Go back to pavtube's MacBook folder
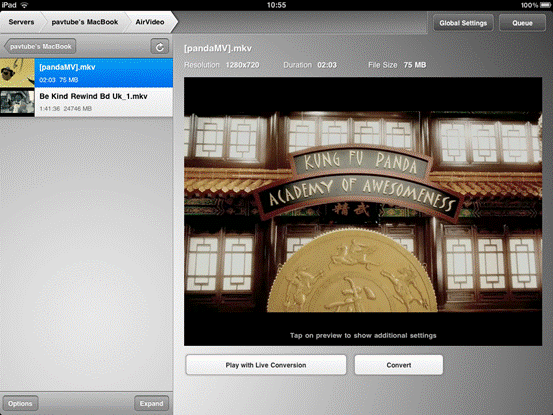553x415 pixels. pos(40,46)
